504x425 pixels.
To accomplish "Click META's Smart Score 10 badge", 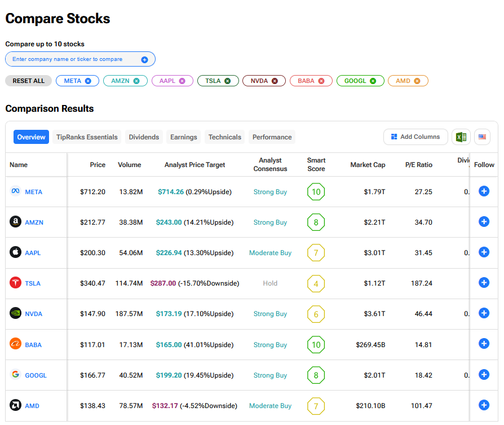I will [x=316, y=192].
